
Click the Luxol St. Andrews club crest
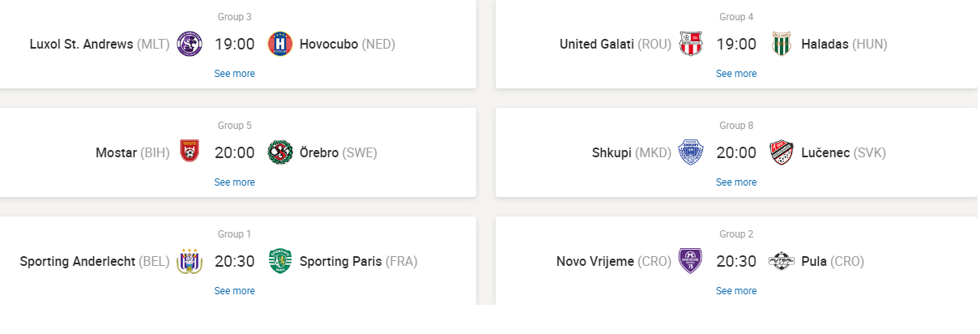click(190, 44)
